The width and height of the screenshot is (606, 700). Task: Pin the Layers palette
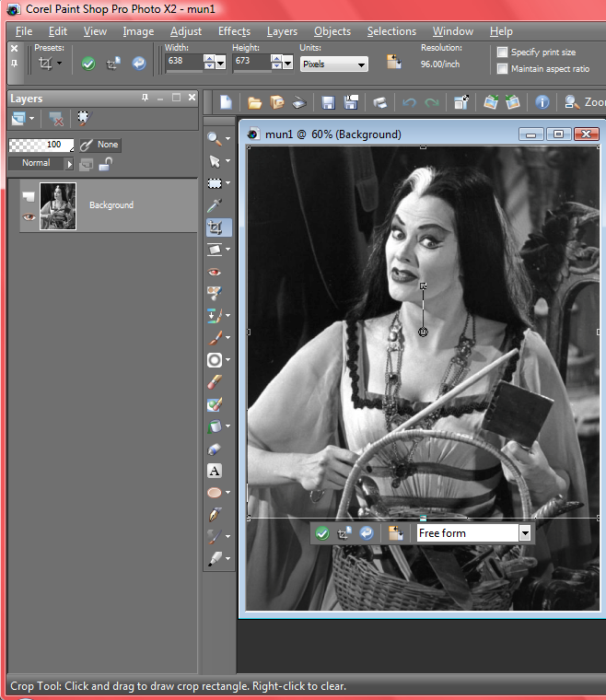click(x=145, y=98)
